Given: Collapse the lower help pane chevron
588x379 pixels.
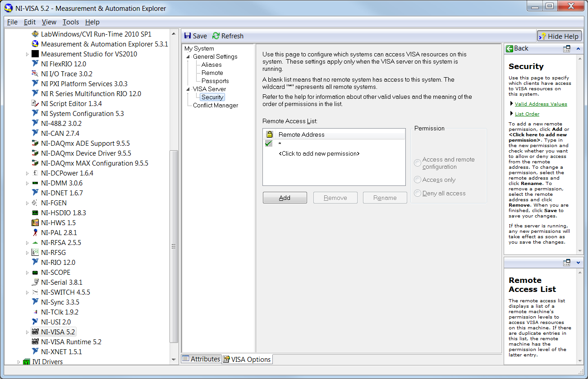Looking at the screenshot, I should [x=578, y=263].
